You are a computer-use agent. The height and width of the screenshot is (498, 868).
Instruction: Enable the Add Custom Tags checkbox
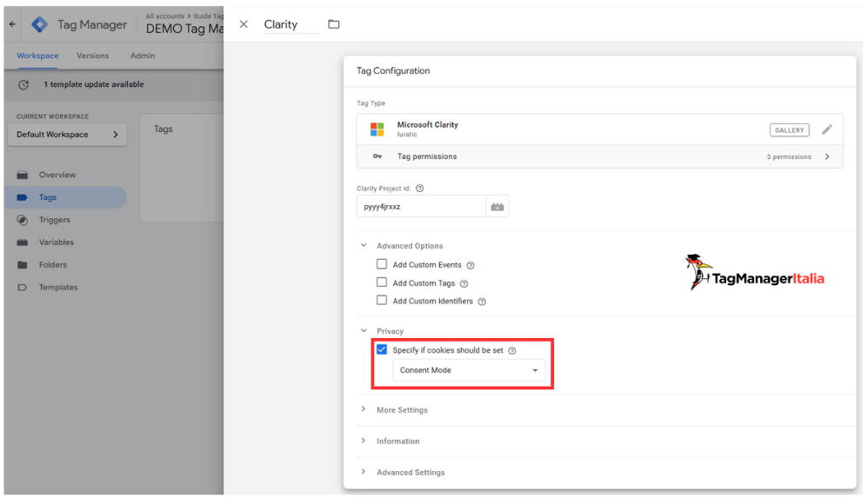click(382, 282)
